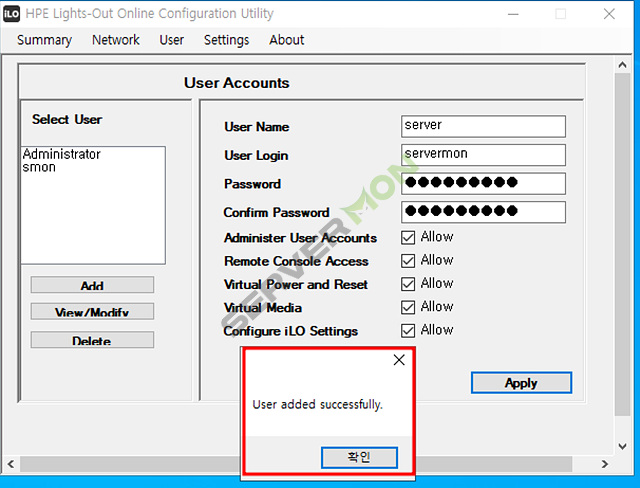Focus the User Name field
Image resolution: width=640 pixels, height=488 pixels.
pyautogui.click(x=483, y=126)
